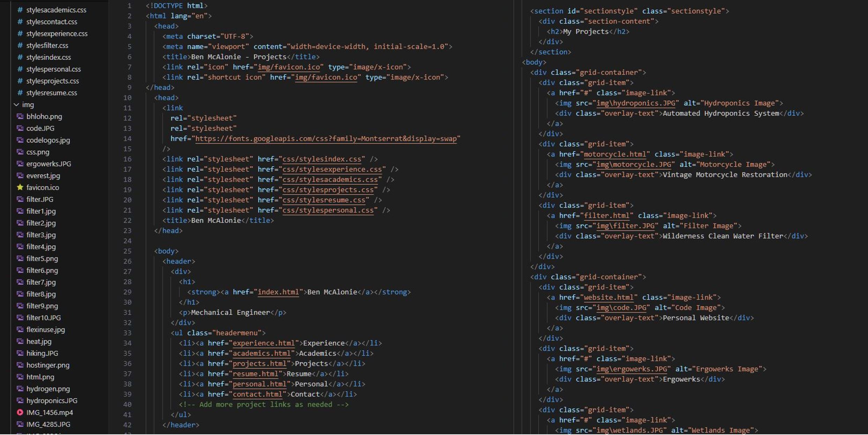Screen dimensions: 868x435
Task: Click the index.html link in the header code
Action: point(278,292)
